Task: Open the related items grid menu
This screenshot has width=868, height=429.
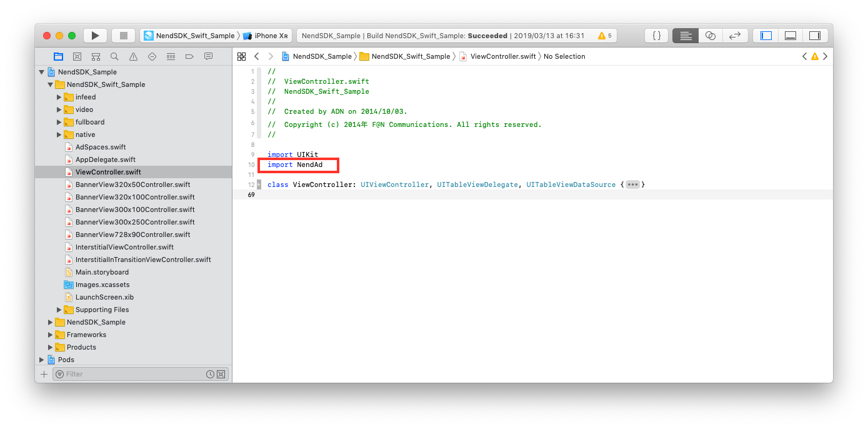Action: point(242,56)
